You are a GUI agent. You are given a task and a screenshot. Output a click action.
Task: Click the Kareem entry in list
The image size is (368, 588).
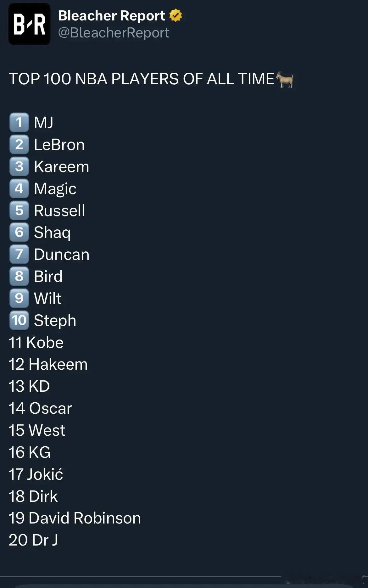(62, 166)
